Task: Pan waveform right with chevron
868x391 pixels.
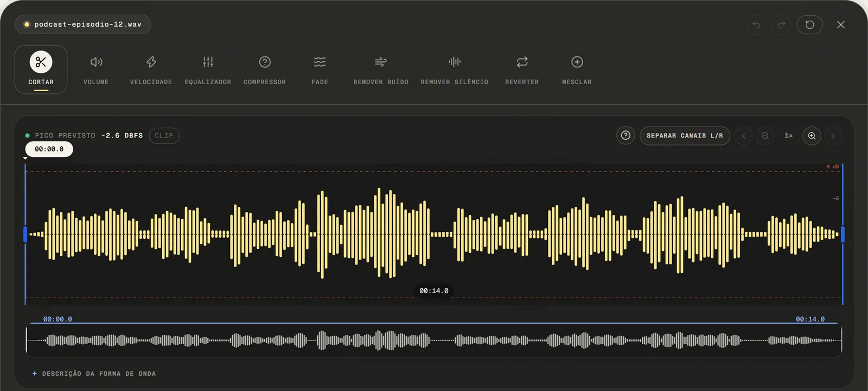Action: click(x=833, y=136)
